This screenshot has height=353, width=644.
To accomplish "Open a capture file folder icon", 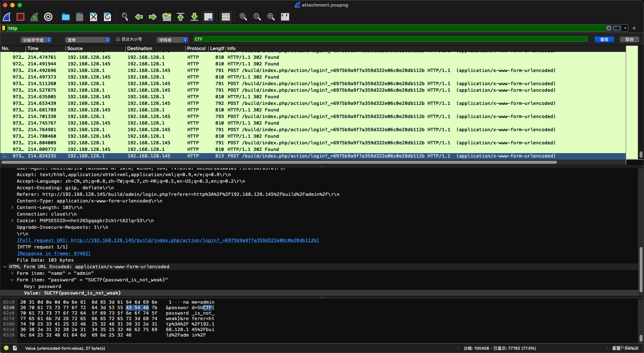I will [x=66, y=17].
